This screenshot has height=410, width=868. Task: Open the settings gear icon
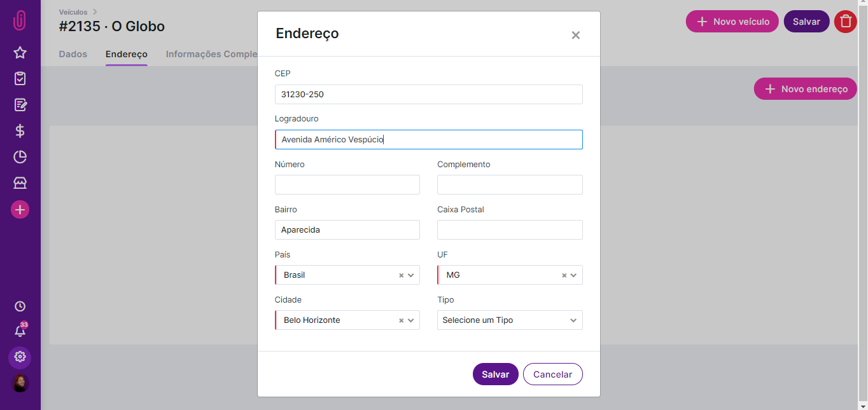pos(20,357)
